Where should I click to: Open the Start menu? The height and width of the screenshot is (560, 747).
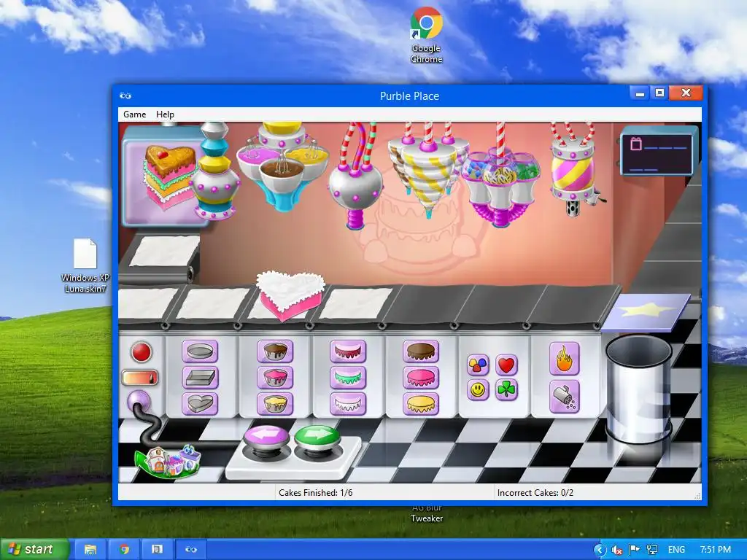pos(34,549)
